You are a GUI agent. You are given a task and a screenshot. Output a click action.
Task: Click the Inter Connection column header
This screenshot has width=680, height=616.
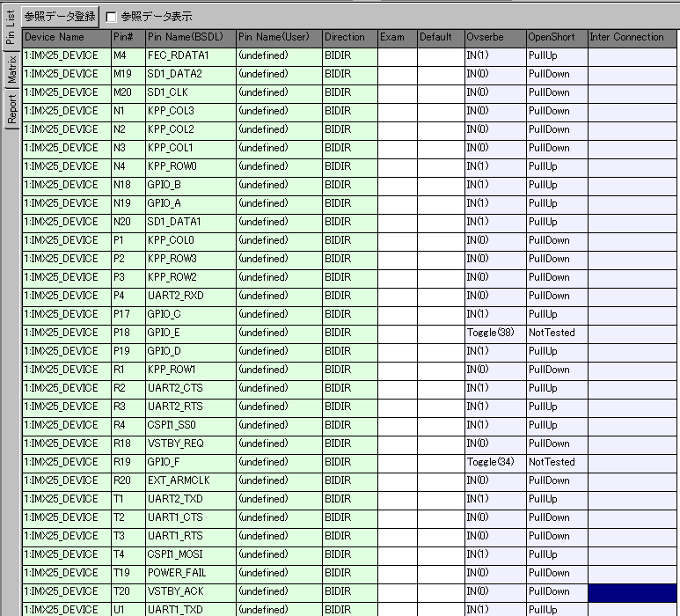(x=632, y=37)
